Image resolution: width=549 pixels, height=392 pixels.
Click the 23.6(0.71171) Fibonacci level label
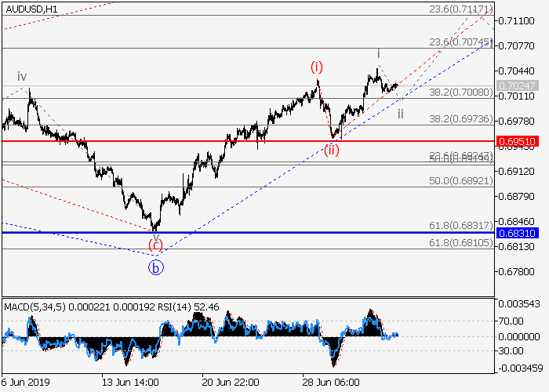[x=461, y=9]
